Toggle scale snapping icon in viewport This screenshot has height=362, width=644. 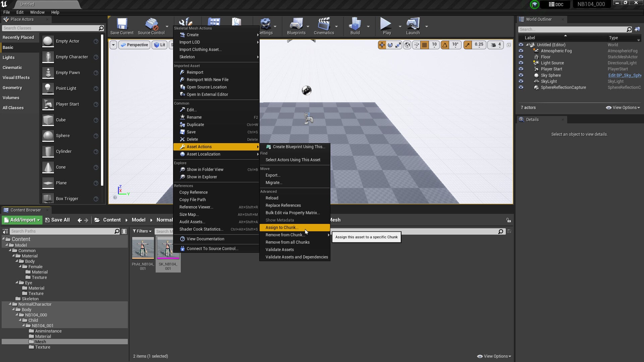[x=468, y=45]
